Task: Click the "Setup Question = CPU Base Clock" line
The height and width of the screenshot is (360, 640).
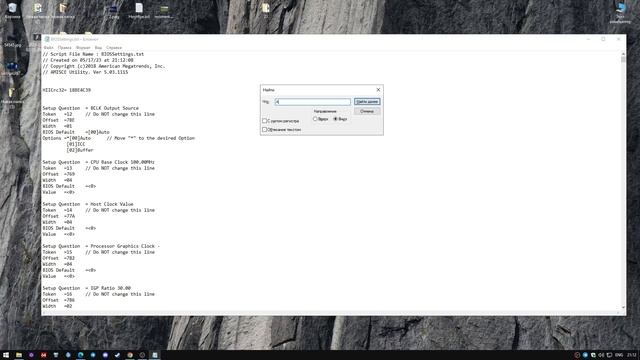Action: tap(98, 162)
